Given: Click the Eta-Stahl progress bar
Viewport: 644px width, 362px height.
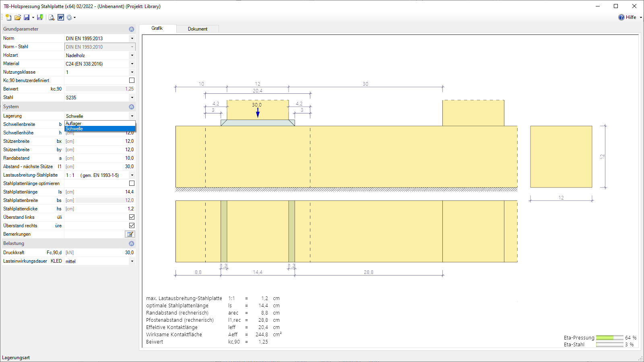Looking at the screenshot, I should pos(609,345).
